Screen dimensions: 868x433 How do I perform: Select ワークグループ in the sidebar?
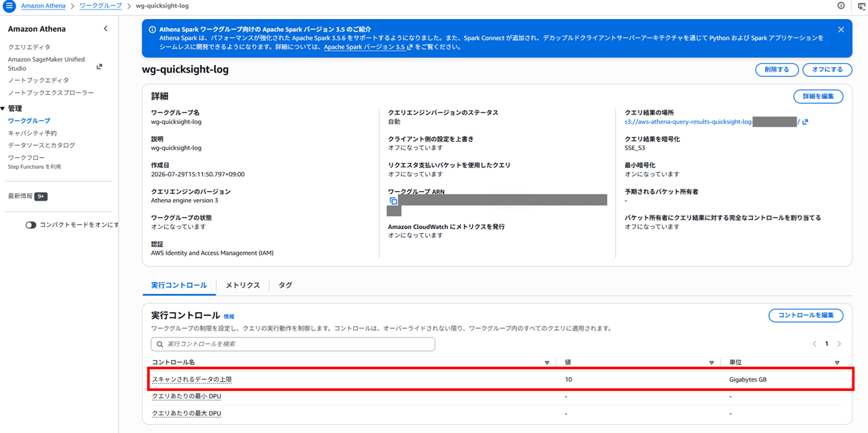(x=29, y=121)
